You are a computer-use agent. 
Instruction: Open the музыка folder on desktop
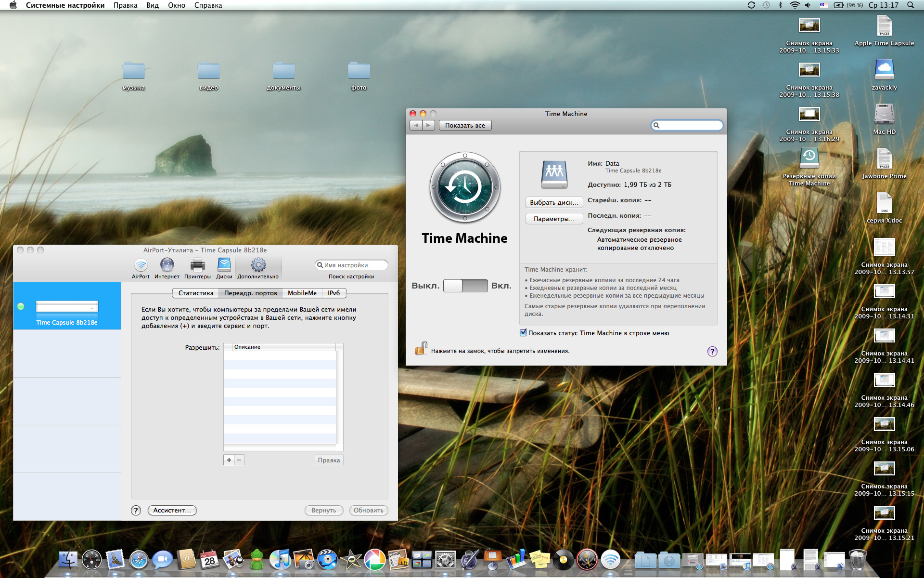tap(134, 75)
